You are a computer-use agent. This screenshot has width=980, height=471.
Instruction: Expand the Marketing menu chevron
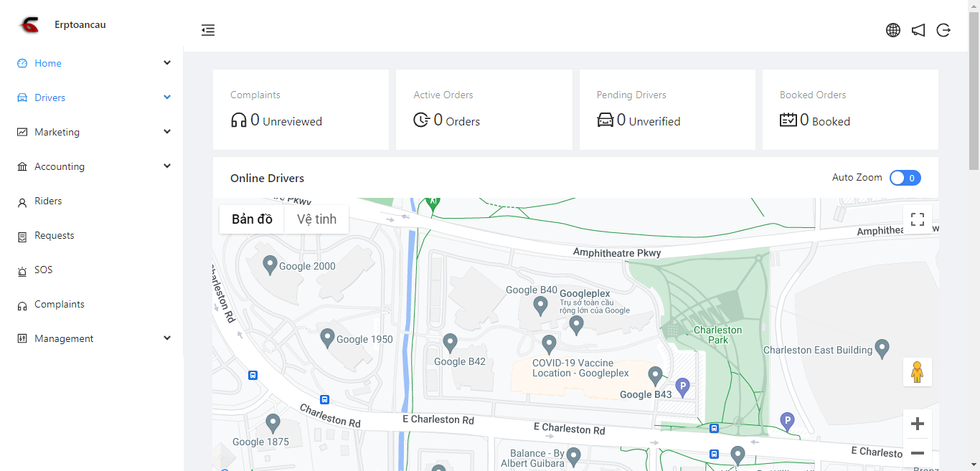(167, 132)
